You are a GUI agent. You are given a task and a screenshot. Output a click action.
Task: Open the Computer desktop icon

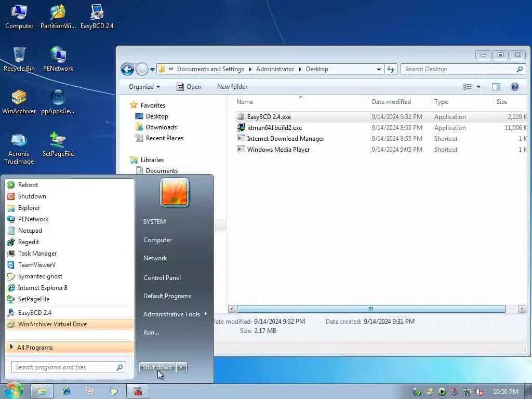click(x=19, y=17)
